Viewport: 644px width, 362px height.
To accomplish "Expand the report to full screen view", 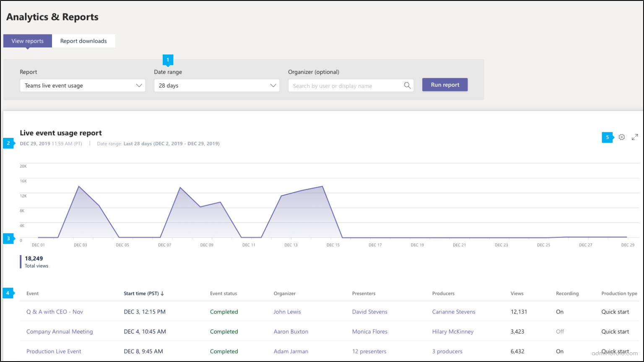I will (x=635, y=137).
